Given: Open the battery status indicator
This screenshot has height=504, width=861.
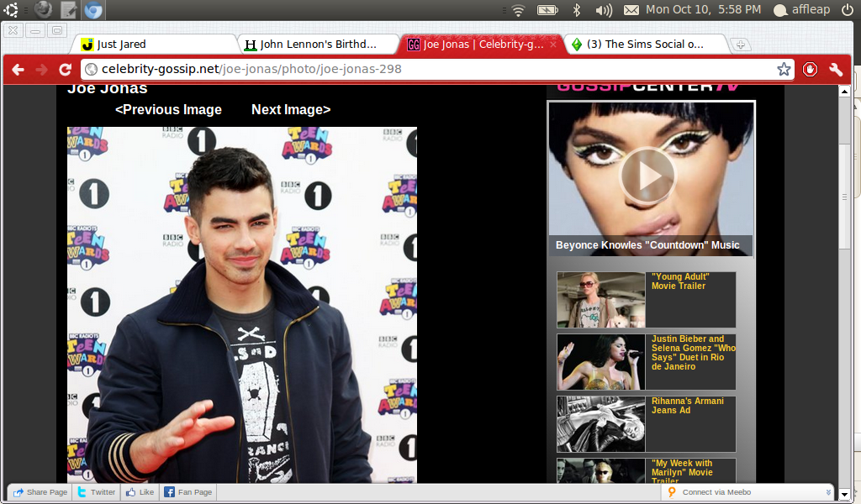Looking at the screenshot, I should 547,10.
